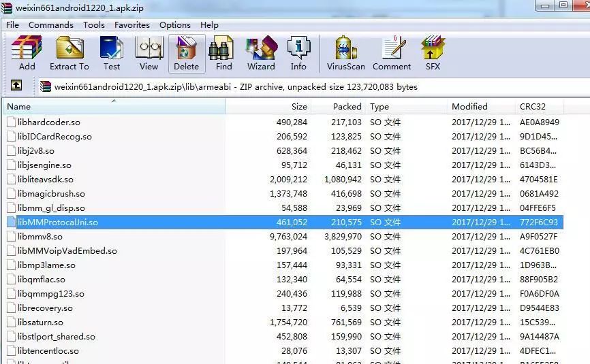Create self-extractor with SFX icon
The width and height of the screenshot is (590, 364).
433,53
